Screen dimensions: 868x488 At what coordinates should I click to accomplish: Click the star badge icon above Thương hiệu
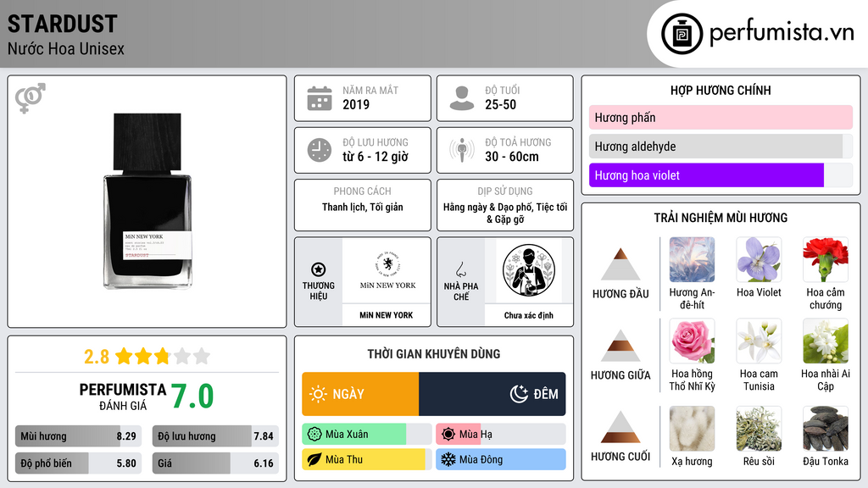coord(319,269)
